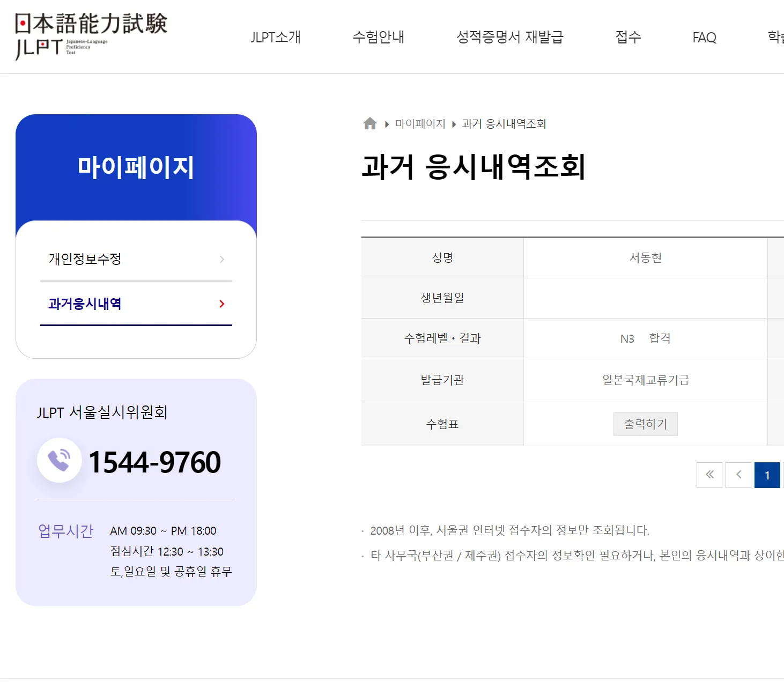The width and height of the screenshot is (784, 687).
Task: Click the 1544-9760 phone number
Action: click(x=154, y=462)
